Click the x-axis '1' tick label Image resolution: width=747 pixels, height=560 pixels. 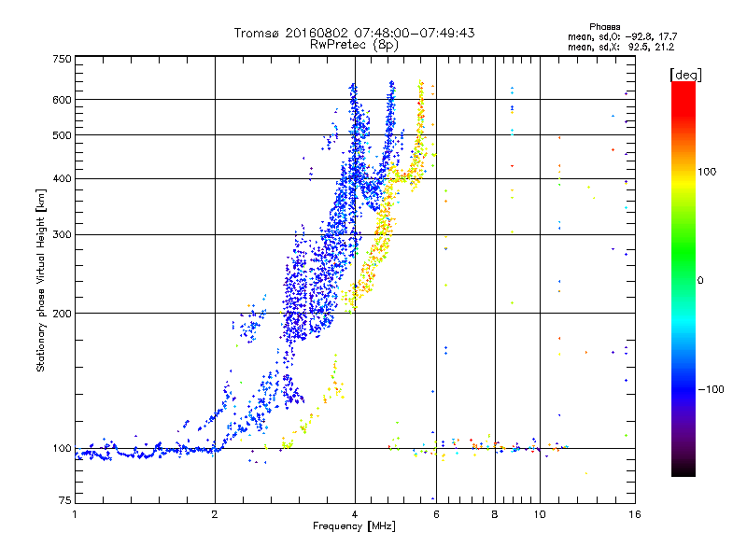point(75,514)
